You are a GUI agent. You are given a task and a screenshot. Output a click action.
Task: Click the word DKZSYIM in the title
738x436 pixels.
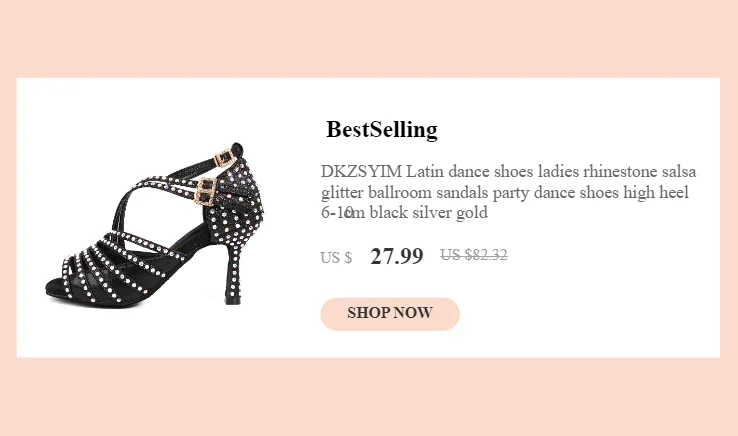[361, 171]
